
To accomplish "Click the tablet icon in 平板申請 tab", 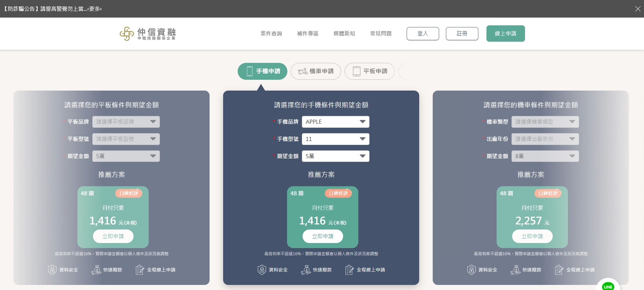I will pos(357,71).
